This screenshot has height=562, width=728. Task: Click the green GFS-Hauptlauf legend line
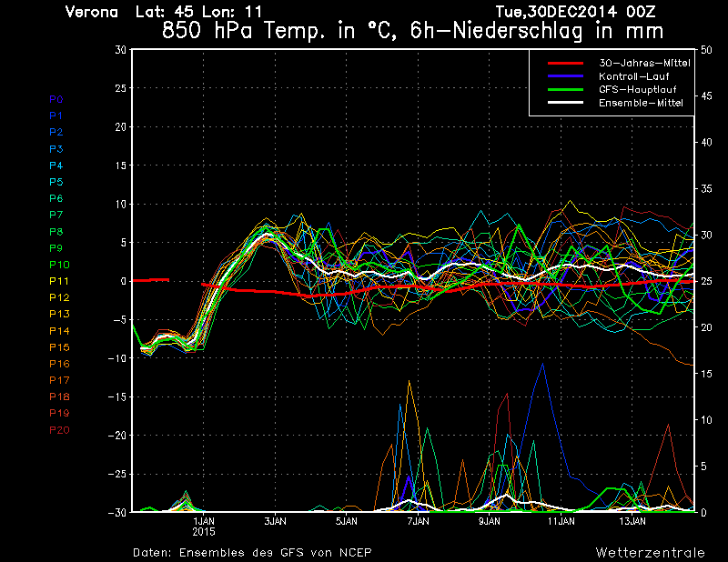point(565,89)
